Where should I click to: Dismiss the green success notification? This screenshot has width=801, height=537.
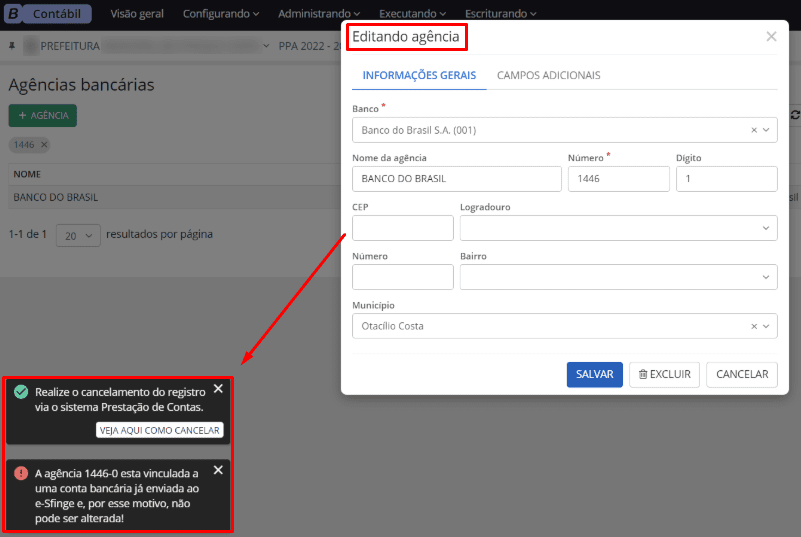pos(218,389)
